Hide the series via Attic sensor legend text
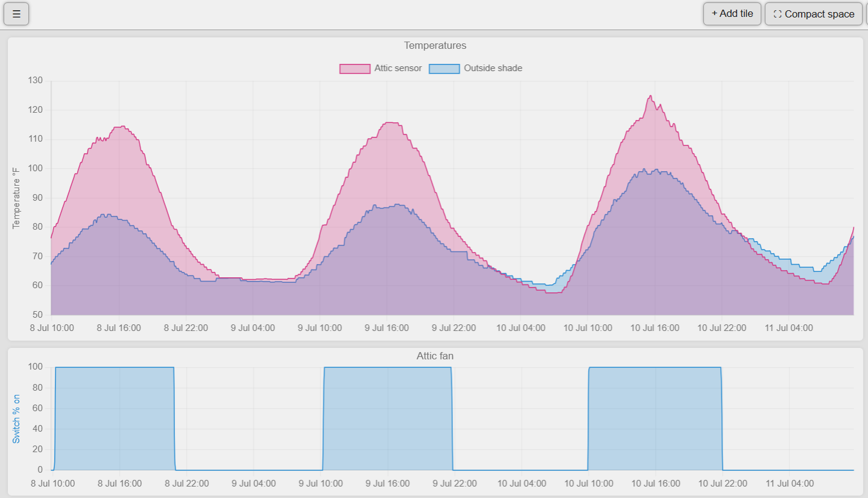The width and height of the screenshot is (868, 498). (398, 68)
